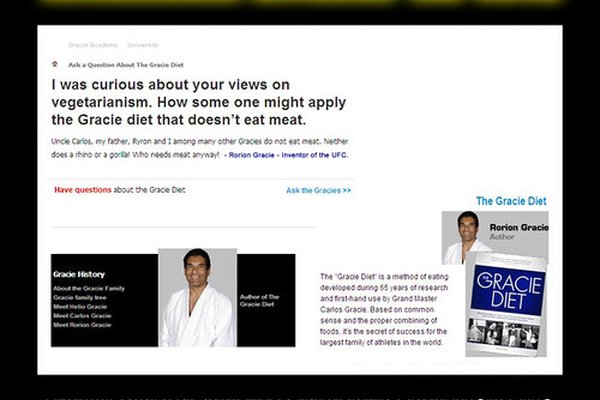Screen dimensions: 600x400
Task: Click the 'Ask the Gracies >>' link
Action: click(318, 190)
